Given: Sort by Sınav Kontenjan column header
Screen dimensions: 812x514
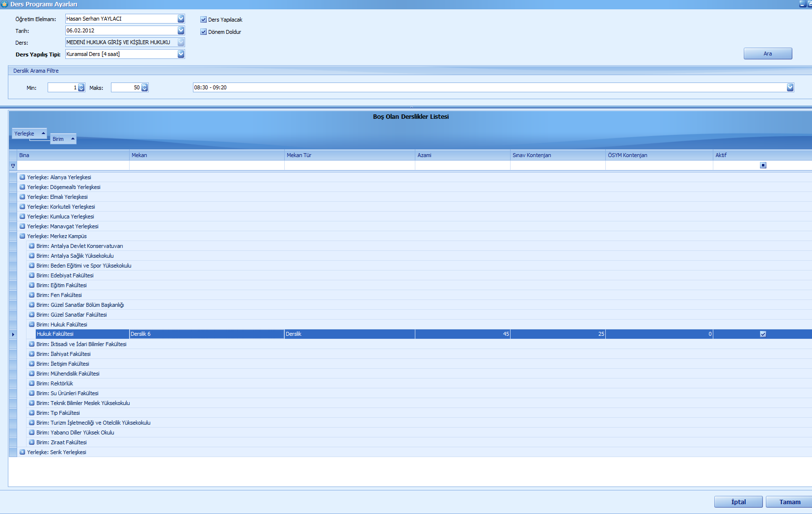Looking at the screenshot, I should [558, 155].
